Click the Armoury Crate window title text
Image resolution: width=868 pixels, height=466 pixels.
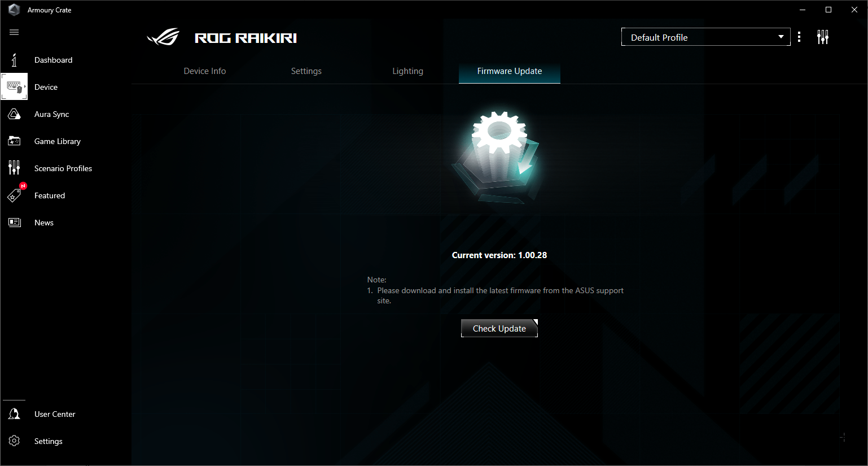[50, 10]
